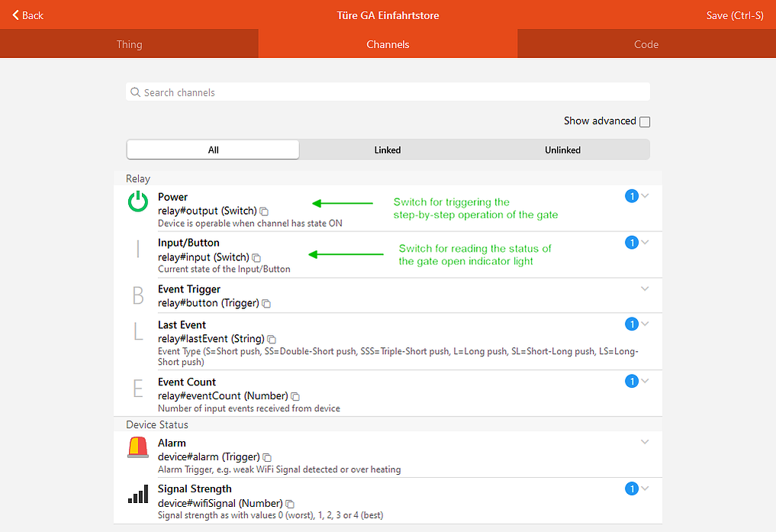
Task: Click the Signal Strength channel title
Action: pyautogui.click(x=195, y=489)
